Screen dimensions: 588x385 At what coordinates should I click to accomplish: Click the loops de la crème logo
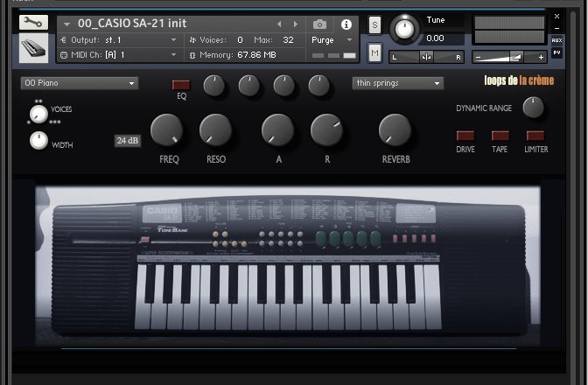coord(519,80)
